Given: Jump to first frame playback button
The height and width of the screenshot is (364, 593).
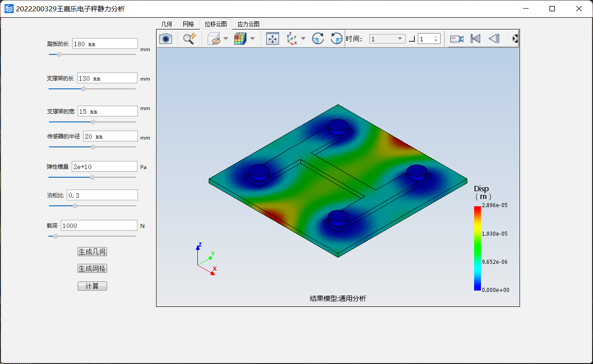Looking at the screenshot, I should 475,39.
